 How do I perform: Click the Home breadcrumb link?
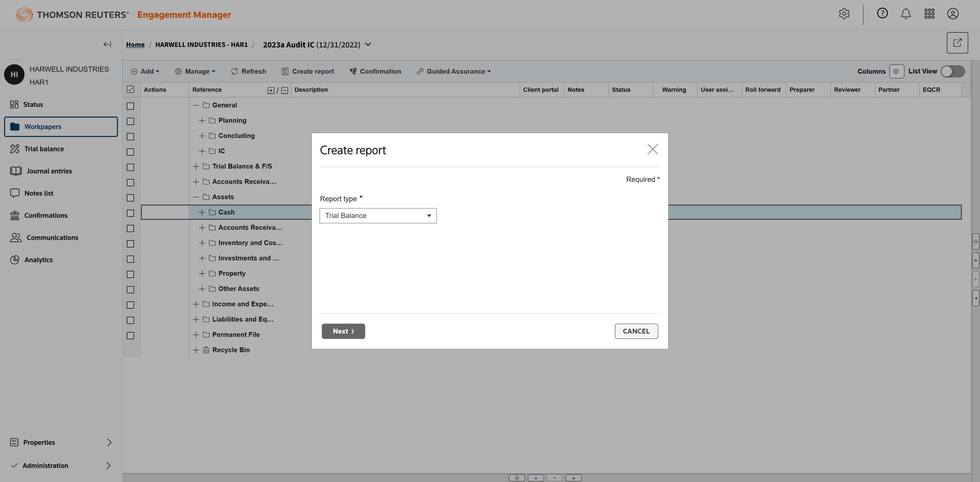click(135, 45)
